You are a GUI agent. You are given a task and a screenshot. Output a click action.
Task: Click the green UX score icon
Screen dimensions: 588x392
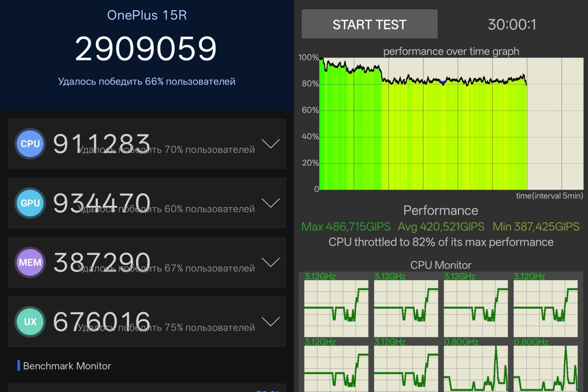(x=30, y=321)
